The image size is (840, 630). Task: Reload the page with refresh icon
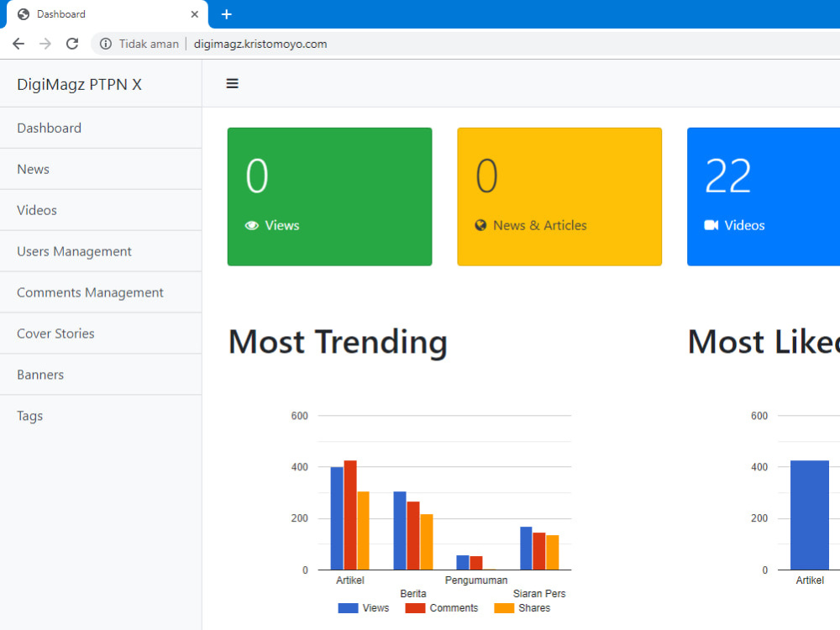pyautogui.click(x=72, y=44)
